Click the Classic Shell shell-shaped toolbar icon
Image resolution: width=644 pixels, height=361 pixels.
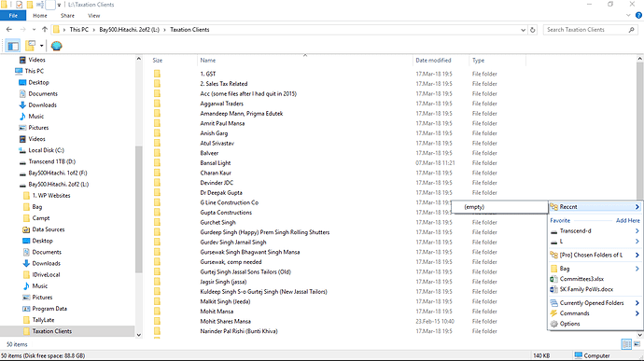56,46
